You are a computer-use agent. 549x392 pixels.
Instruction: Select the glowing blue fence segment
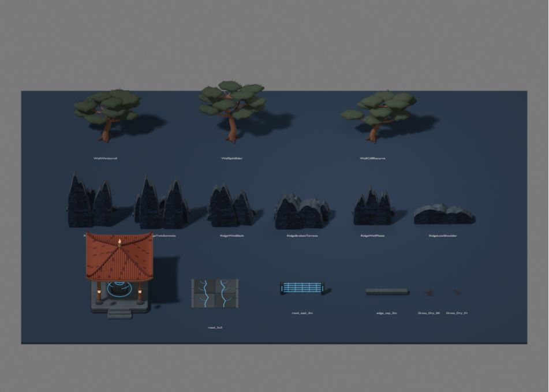coord(302,288)
